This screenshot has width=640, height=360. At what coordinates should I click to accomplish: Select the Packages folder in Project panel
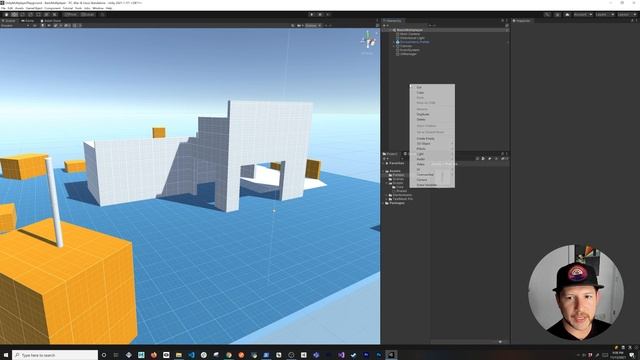tap(396, 203)
